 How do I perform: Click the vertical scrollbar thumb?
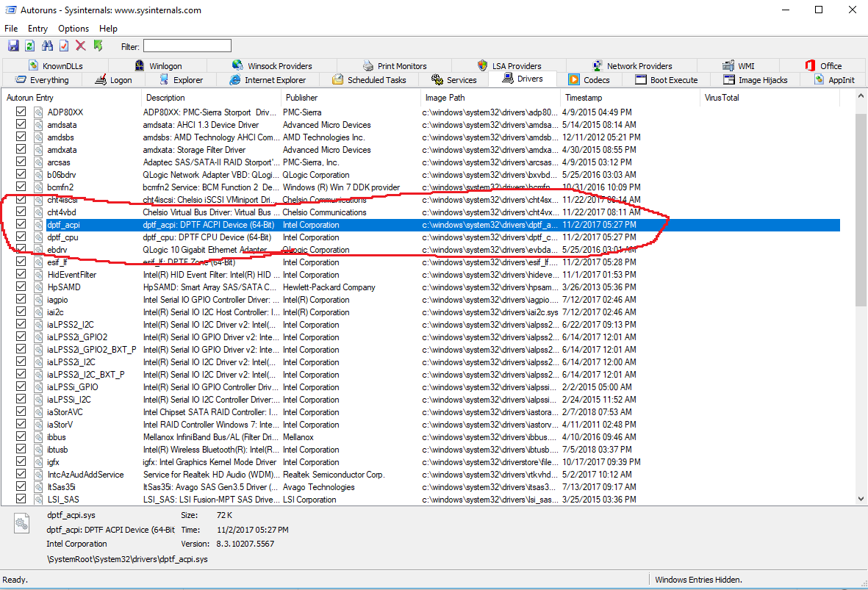tap(861, 209)
